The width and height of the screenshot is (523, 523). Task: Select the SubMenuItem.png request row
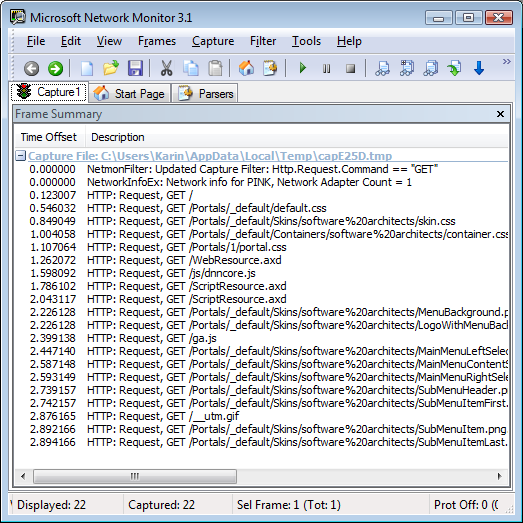pyautogui.click(x=262, y=429)
